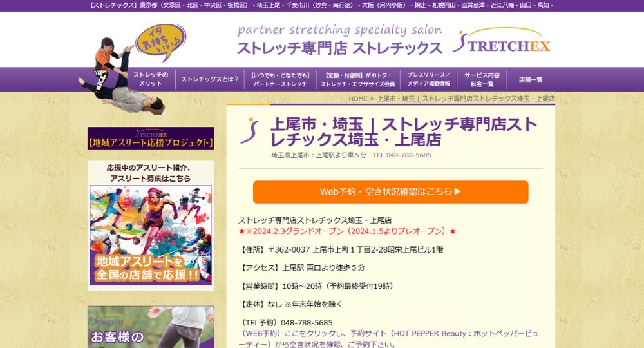Click the 定休 なし line
The width and height of the screenshot is (644, 348).
click(290, 304)
